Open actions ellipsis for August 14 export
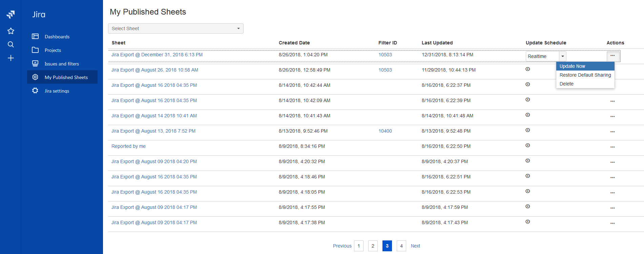Image resolution: width=644 pixels, height=254 pixels. click(x=612, y=116)
